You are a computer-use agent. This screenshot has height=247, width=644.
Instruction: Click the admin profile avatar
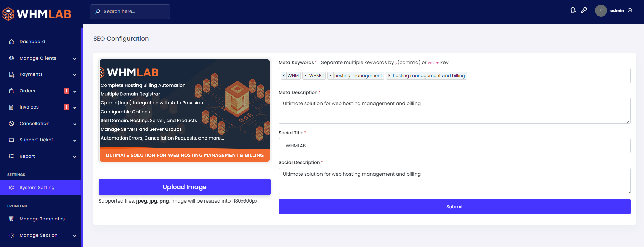pos(601,11)
